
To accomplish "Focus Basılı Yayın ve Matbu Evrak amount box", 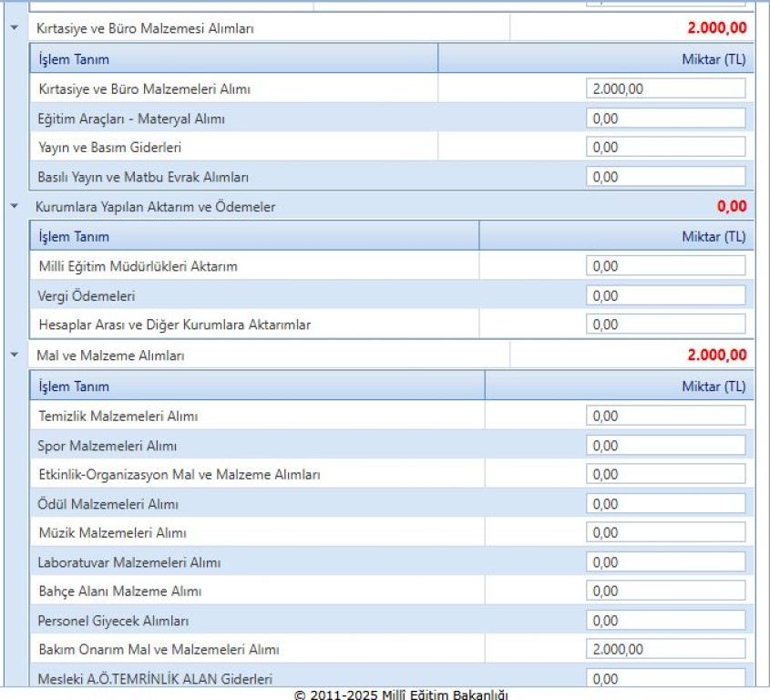I will [665, 177].
